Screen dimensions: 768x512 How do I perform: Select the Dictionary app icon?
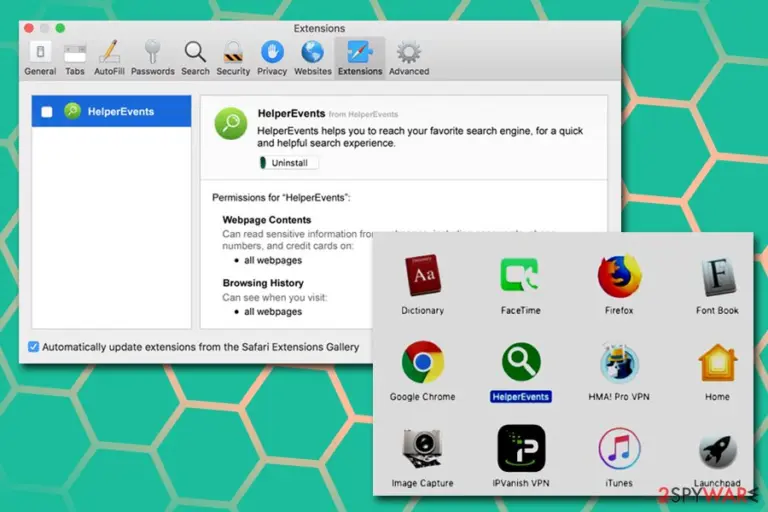coord(422,276)
